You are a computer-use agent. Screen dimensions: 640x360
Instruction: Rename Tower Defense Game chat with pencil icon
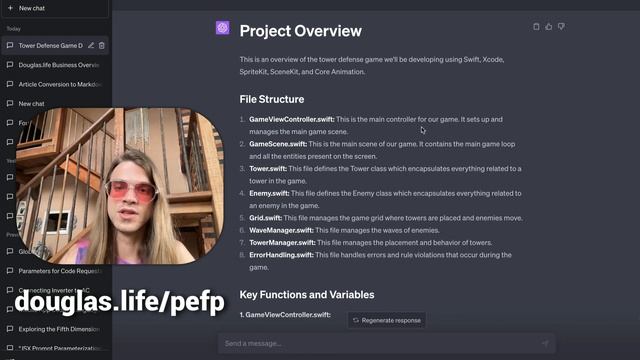click(91, 45)
